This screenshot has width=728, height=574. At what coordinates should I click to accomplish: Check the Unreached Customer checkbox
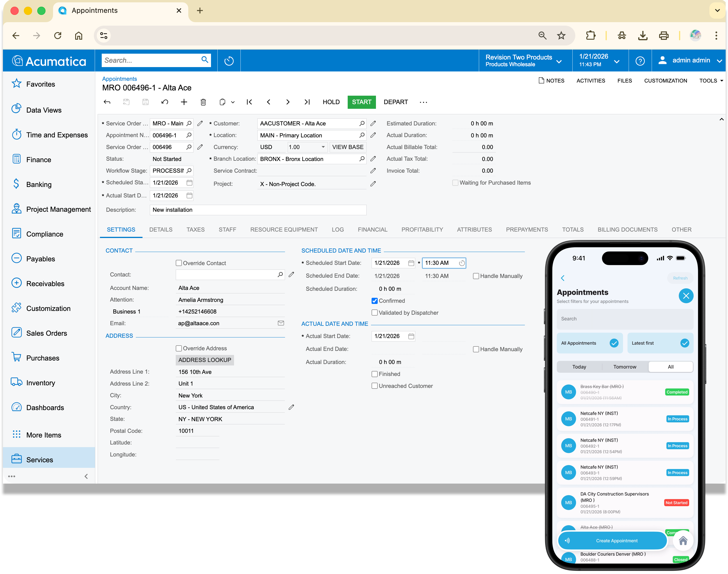tap(375, 386)
